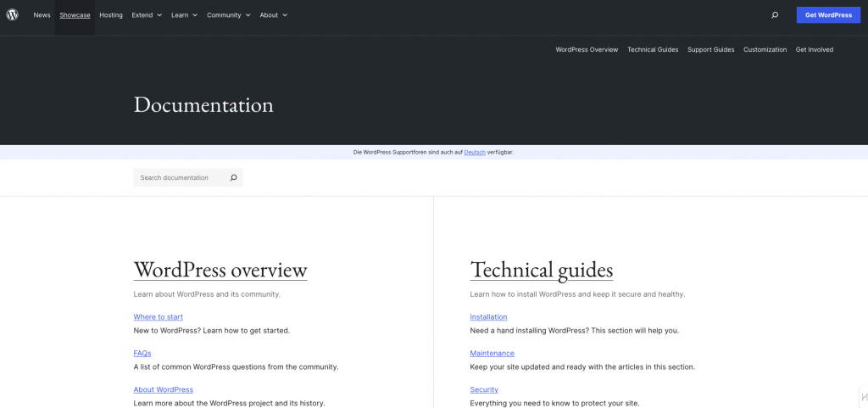Focus the Search documentation field
Viewport: 868px width, 408px height.
tap(180, 178)
